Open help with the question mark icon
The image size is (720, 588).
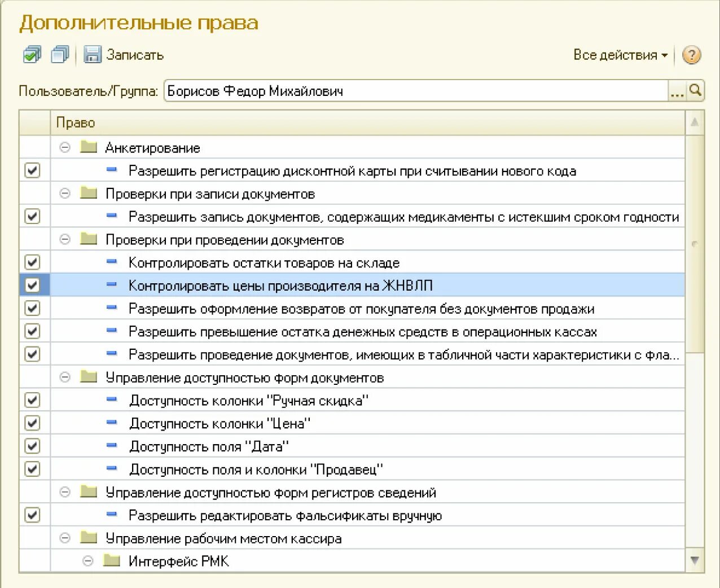coord(691,55)
